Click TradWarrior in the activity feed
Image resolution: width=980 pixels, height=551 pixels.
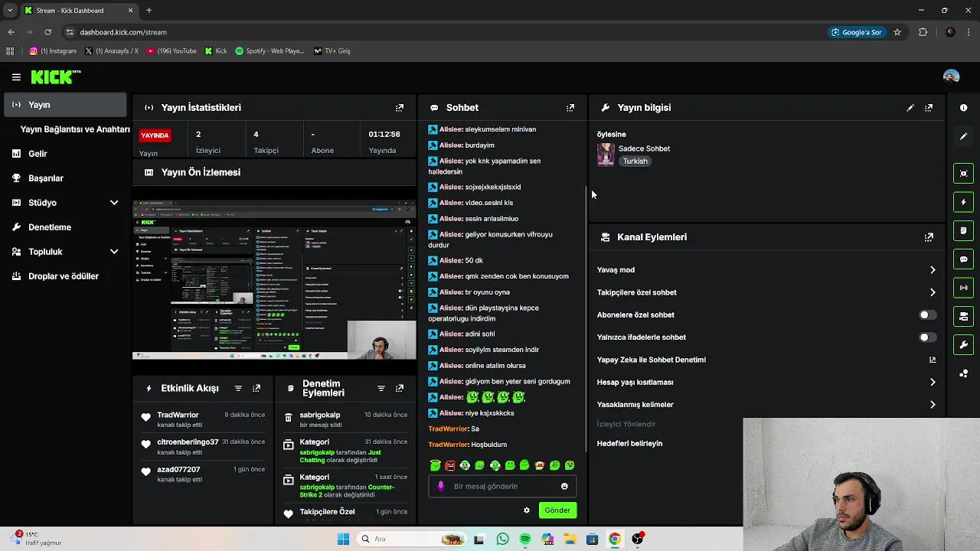178,416
